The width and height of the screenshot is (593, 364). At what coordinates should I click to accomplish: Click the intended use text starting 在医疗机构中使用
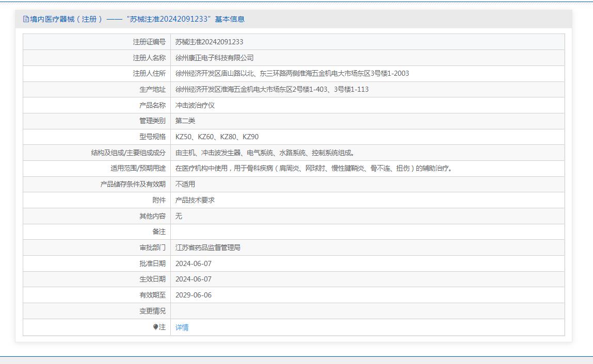314,168
